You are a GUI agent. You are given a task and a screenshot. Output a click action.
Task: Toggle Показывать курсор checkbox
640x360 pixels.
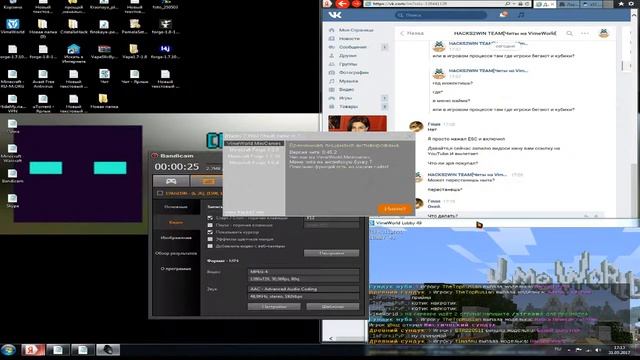tap(210, 232)
